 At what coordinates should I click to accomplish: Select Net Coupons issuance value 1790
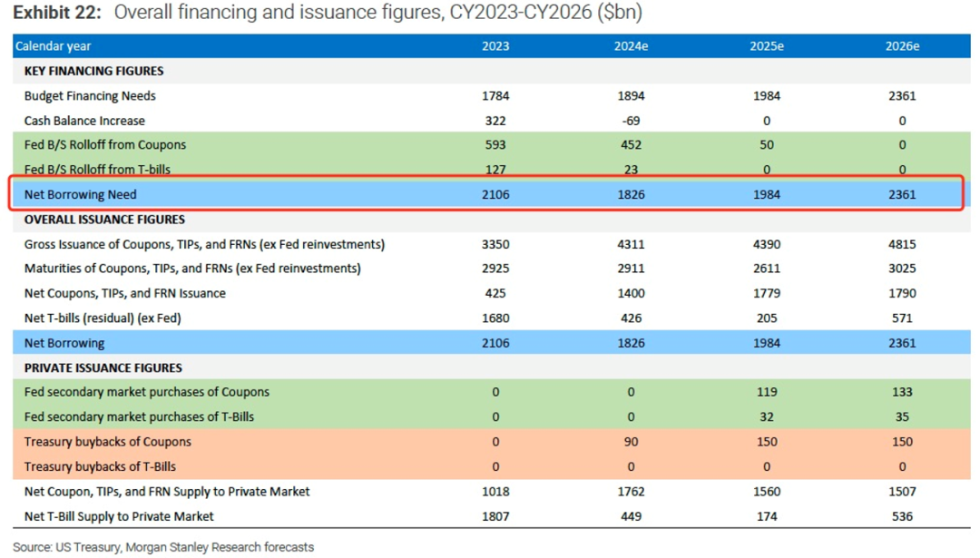click(902, 293)
